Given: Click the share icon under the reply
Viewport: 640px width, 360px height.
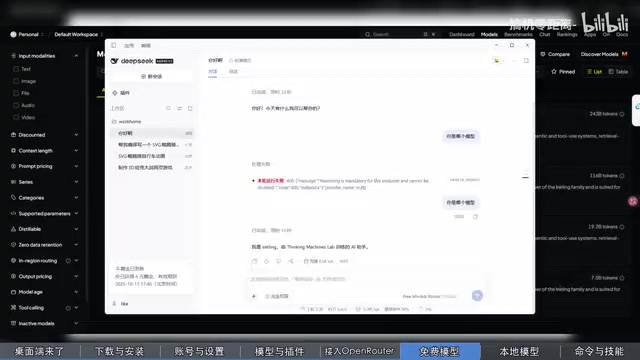Looking at the screenshot, I should [291, 261].
